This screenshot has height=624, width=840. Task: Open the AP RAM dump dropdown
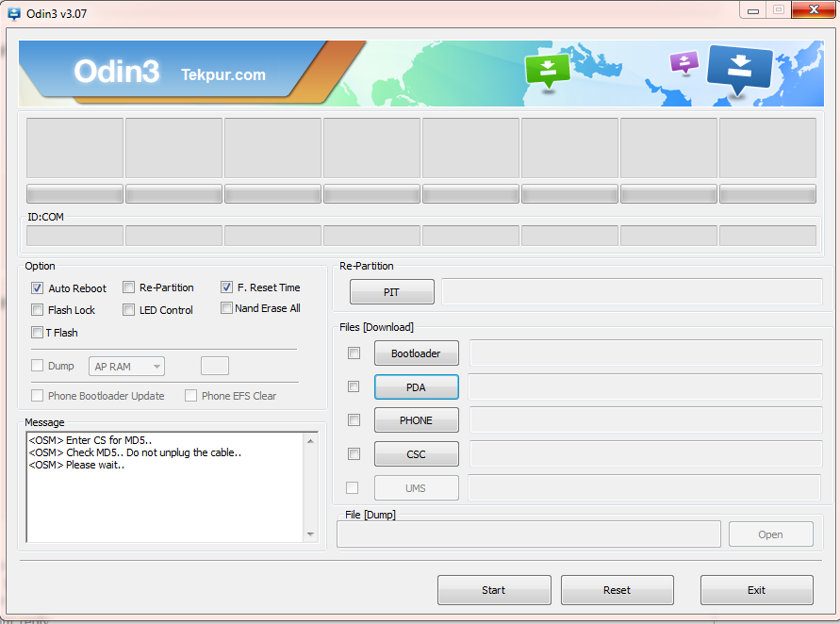click(x=126, y=367)
